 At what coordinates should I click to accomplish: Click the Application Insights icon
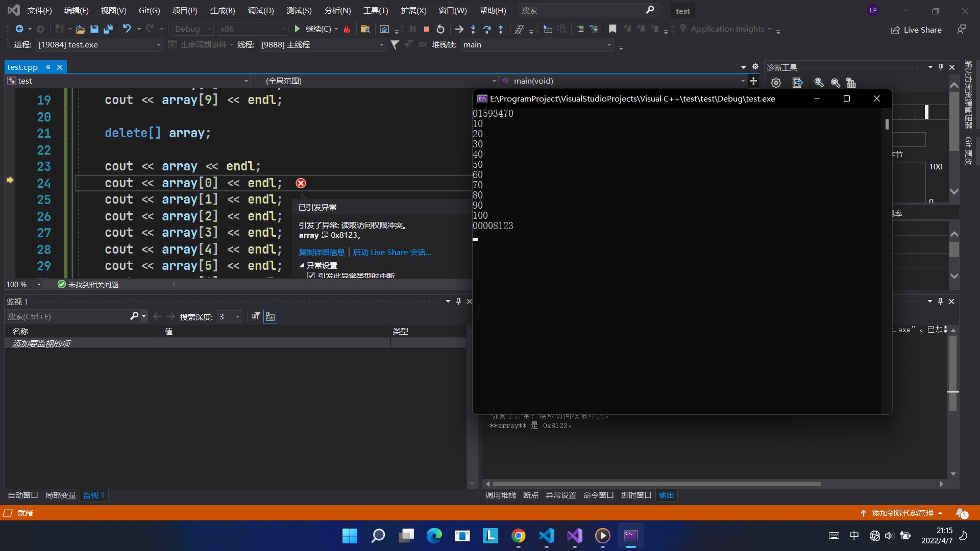(683, 28)
